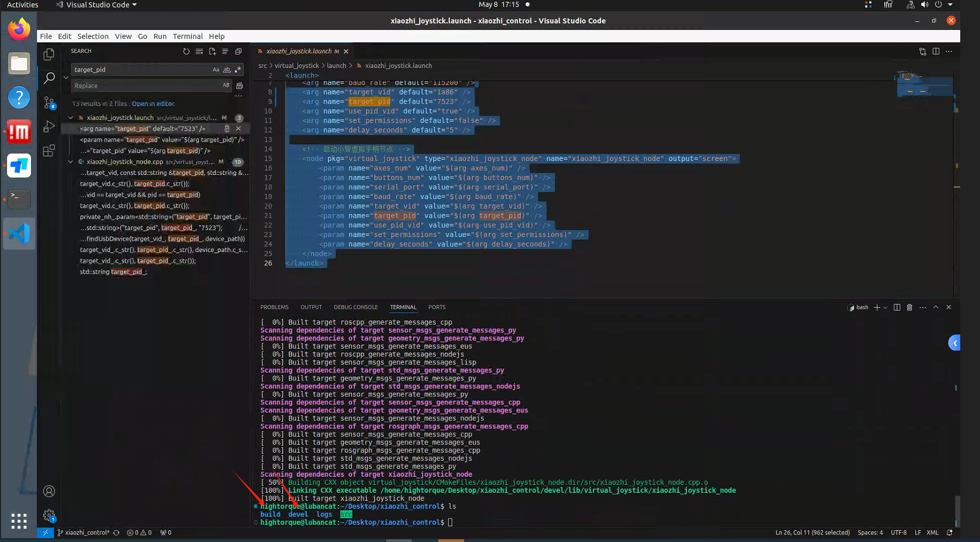Screen dimensions: 980x542
Task: Click the blue side arrow handle
Action: coord(954,343)
